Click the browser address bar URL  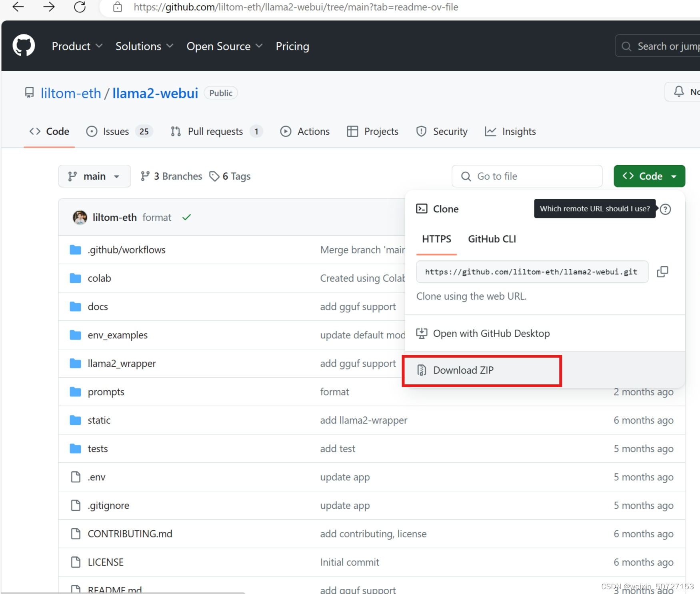coord(296,7)
